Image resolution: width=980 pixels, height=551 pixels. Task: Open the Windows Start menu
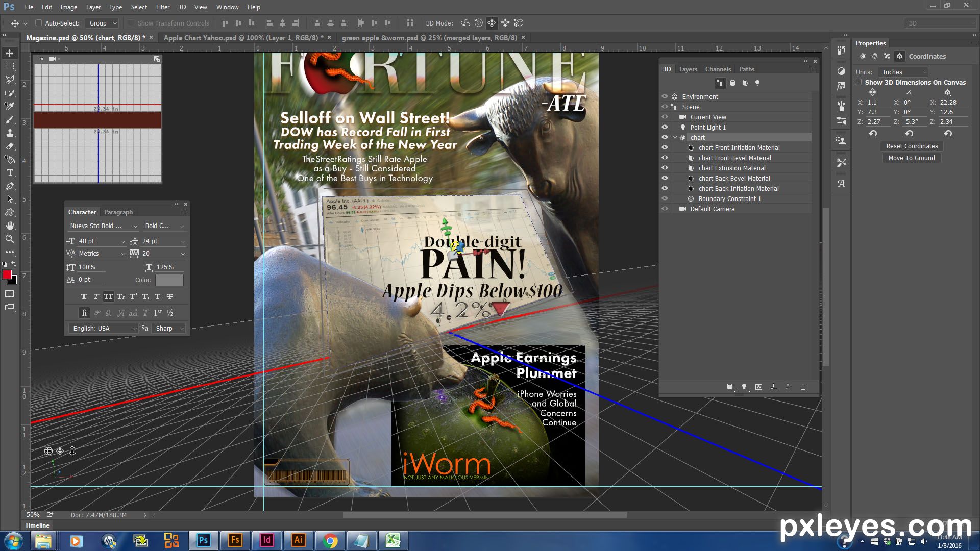[x=13, y=540]
